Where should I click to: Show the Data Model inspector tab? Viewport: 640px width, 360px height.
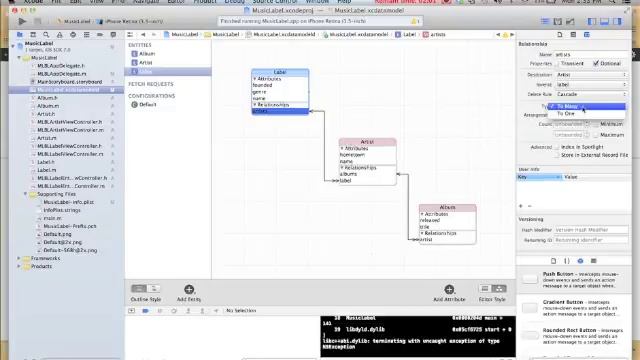(x=587, y=35)
